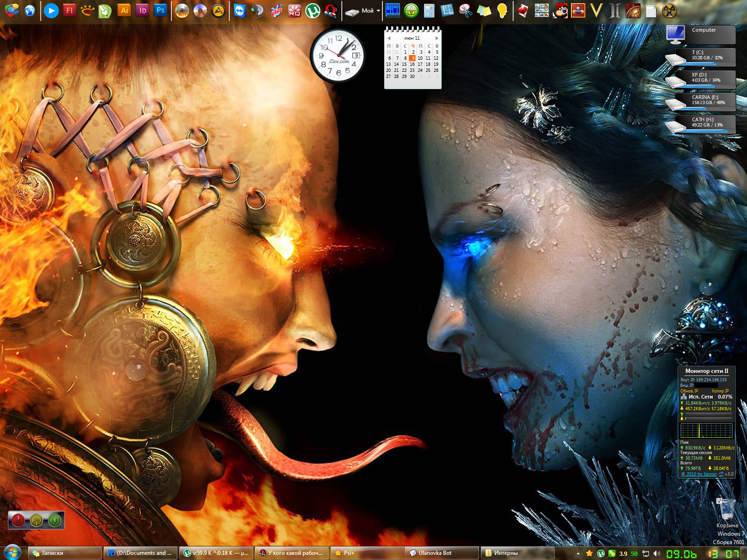Open Adobe Illustrator from the dock
The width and height of the screenshot is (747, 560).
pyautogui.click(x=124, y=10)
